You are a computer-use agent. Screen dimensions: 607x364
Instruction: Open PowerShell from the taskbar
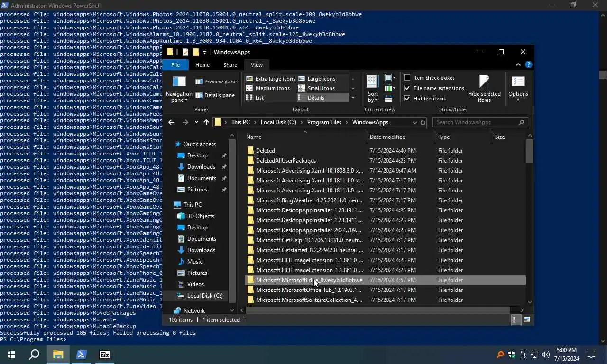tap(82, 355)
